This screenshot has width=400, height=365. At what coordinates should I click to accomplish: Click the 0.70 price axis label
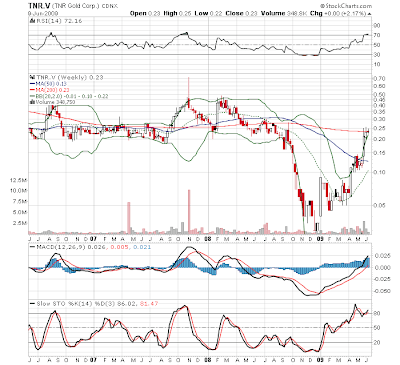click(x=379, y=79)
